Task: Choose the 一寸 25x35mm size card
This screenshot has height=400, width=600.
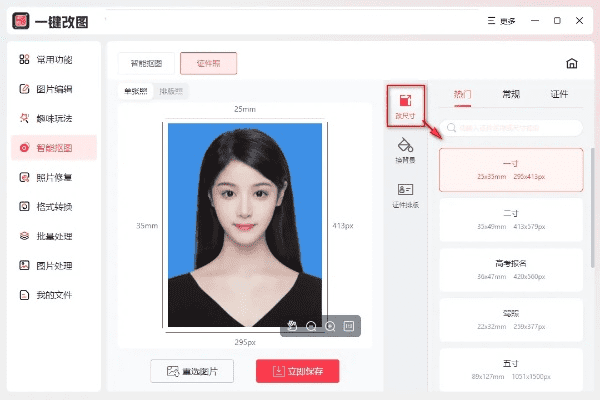Action: click(511, 170)
